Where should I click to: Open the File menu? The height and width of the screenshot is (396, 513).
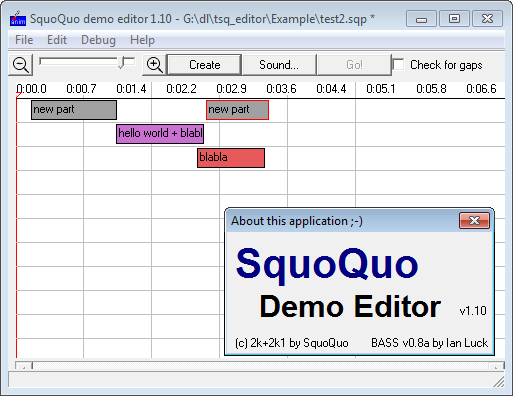click(24, 40)
